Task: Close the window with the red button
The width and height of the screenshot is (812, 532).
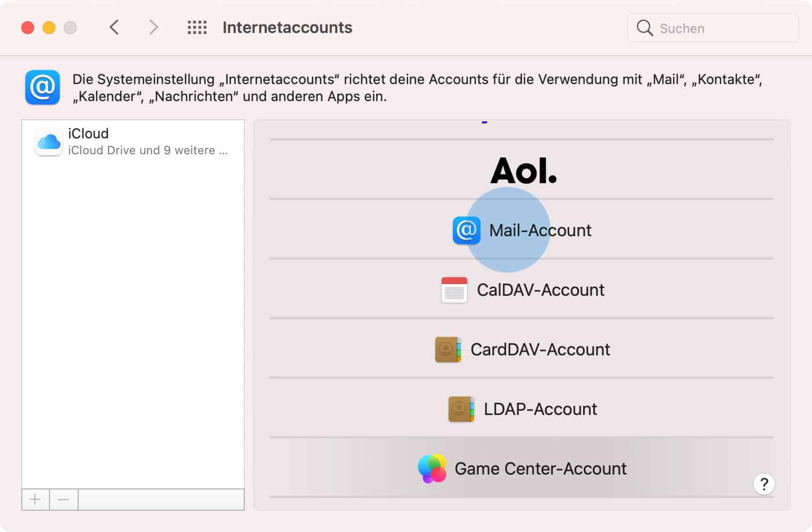Action: (x=28, y=28)
